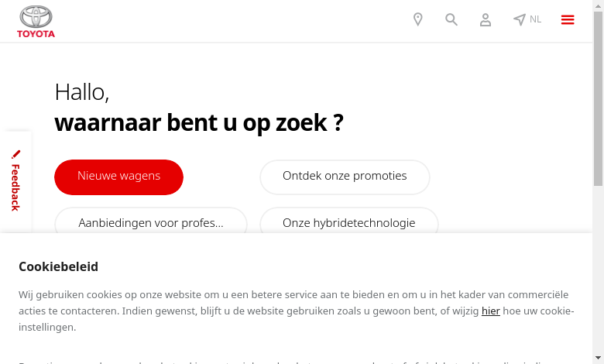This screenshot has width=604, height=364.
Task: Follow the 'hier' cookie settings link
Action: [491, 311]
